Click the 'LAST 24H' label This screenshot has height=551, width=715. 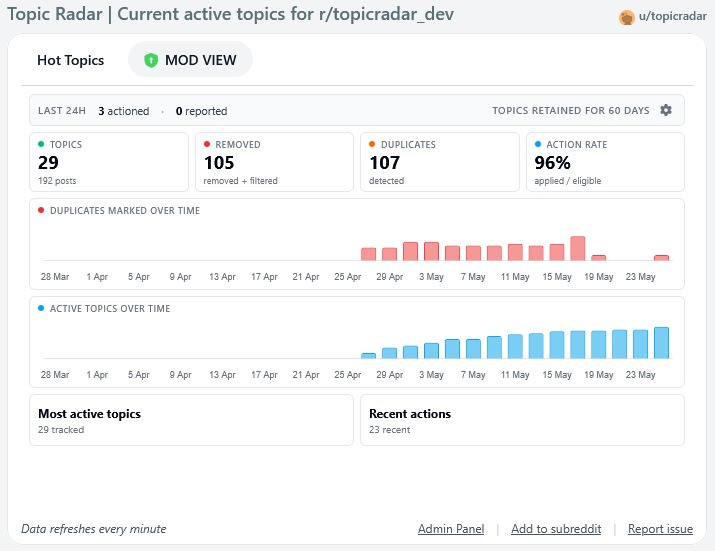pyautogui.click(x=62, y=110)
